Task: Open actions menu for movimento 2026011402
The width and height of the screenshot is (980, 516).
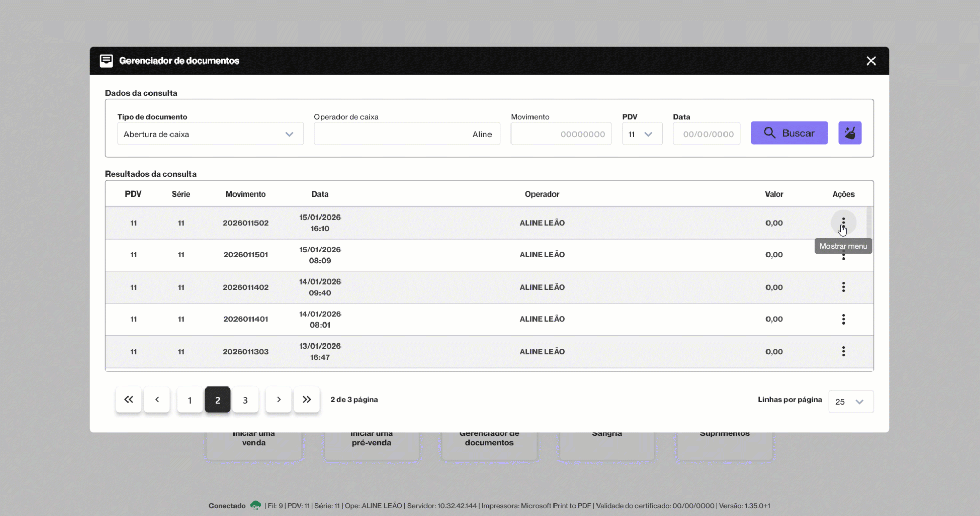Action: tap(843, 287)
